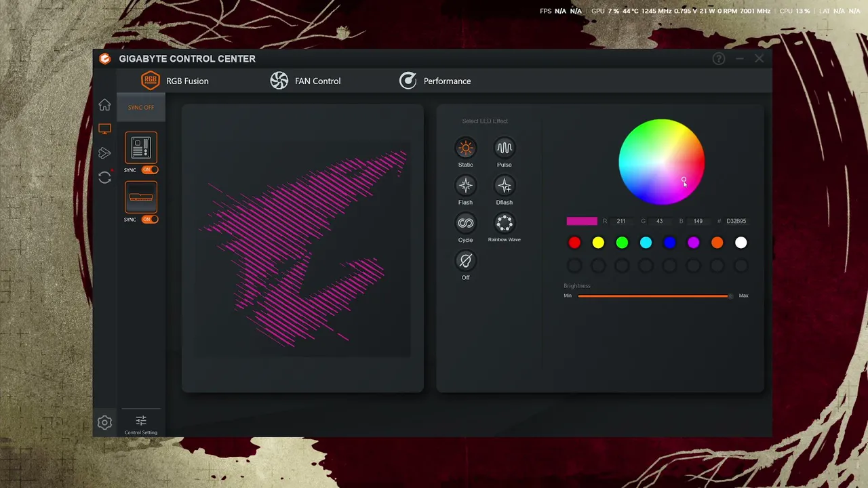
Task: Click the monitor icon in the sidebar
Action: [104, 129]
